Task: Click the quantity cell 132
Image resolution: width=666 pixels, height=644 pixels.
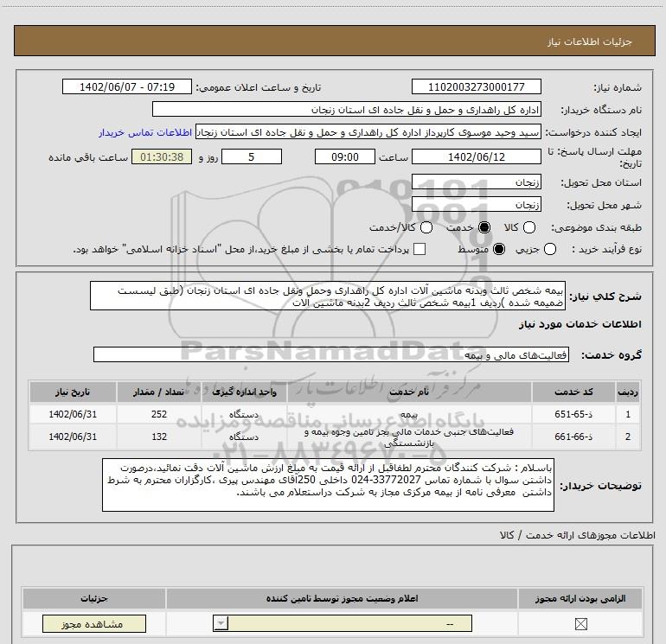Action: [x=159, y=437]
